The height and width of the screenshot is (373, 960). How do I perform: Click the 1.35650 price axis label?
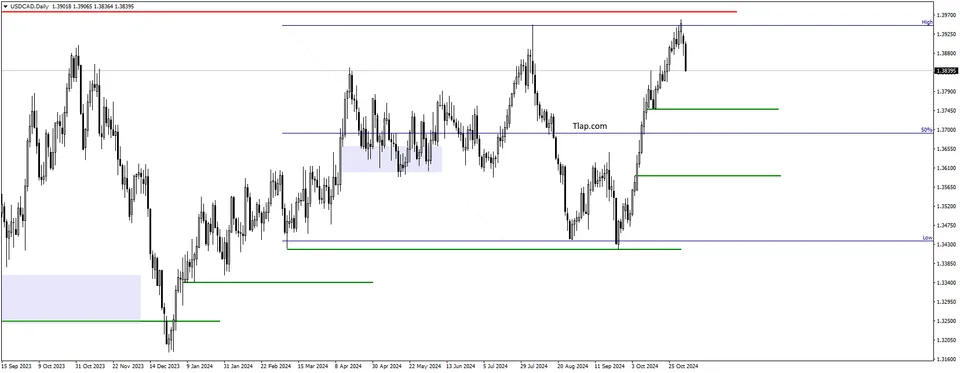tap(947, 187)
